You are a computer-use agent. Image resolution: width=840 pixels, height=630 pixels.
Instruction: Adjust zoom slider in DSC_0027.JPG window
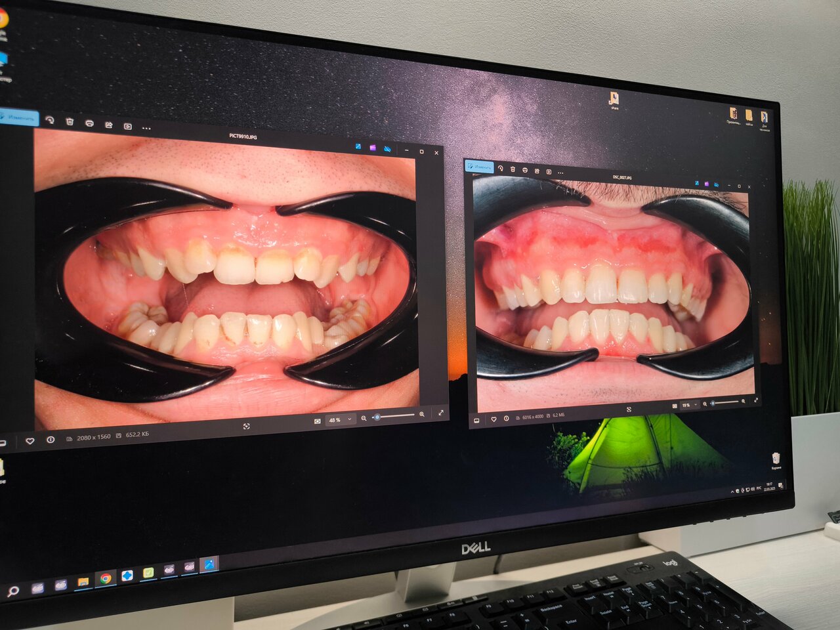coord(726,402)
